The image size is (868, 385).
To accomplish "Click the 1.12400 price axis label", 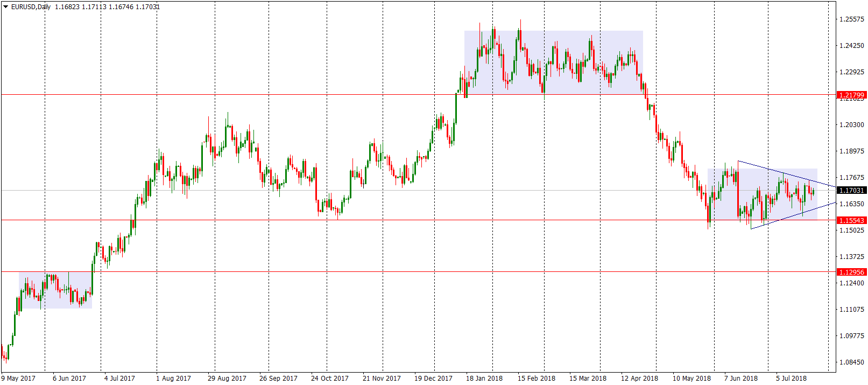I will pyautogui.click(x=852, y=283).
